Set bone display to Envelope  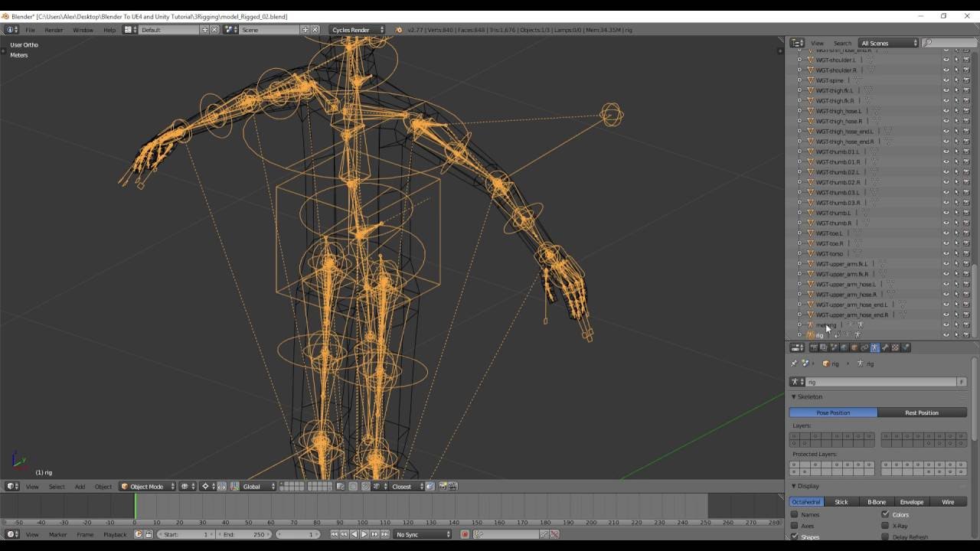tap(912, 502)
